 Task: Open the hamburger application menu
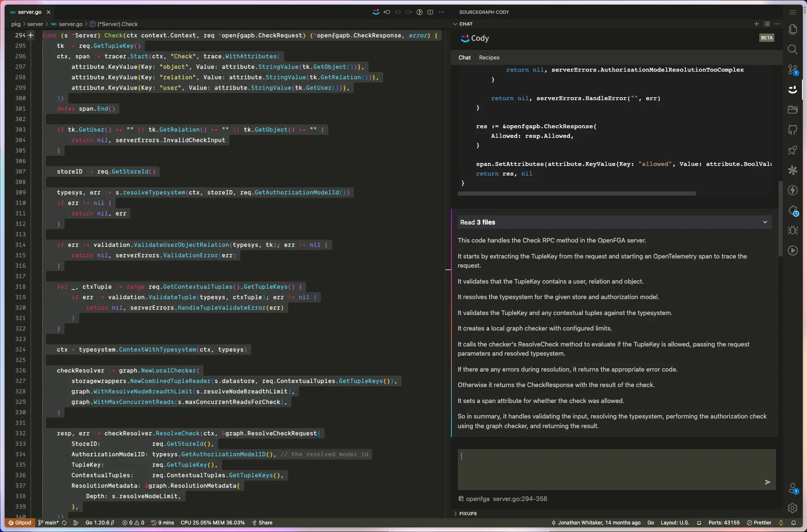792,12
